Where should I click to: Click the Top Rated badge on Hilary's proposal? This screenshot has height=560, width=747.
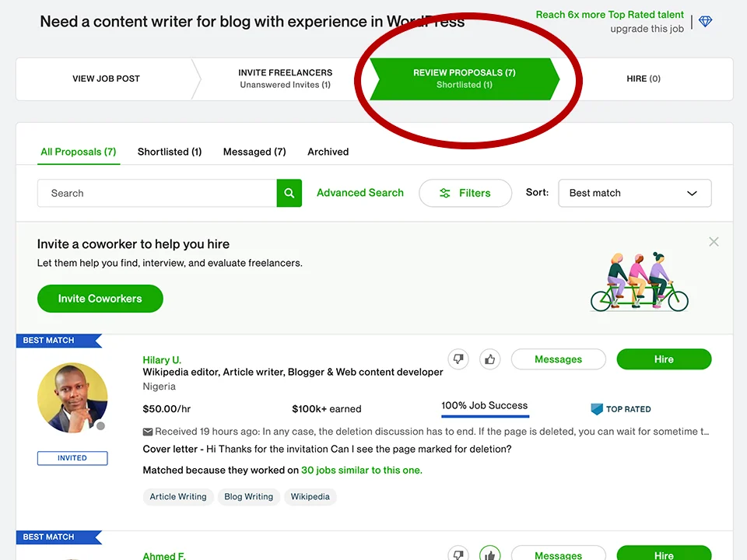click(x=621, y=408)
